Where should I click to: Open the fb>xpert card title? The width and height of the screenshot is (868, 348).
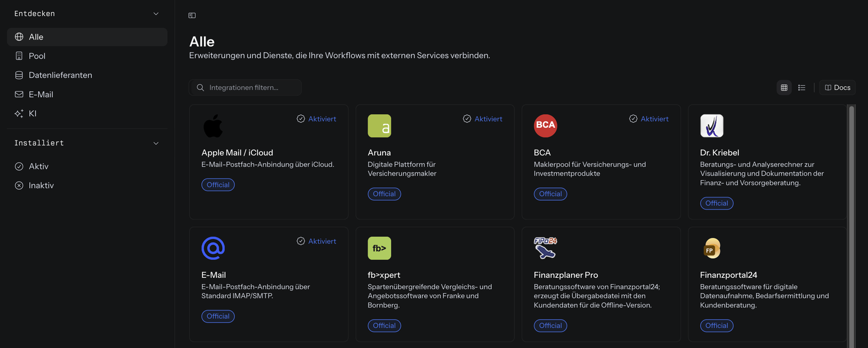[x=384, y=275]
